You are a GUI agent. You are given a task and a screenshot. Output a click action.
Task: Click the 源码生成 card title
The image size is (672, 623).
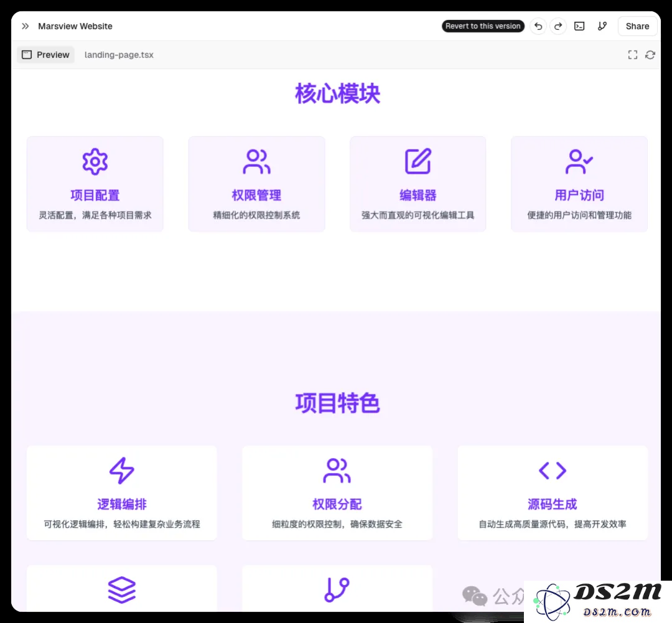pyautogui.click(x=553, y=504)
